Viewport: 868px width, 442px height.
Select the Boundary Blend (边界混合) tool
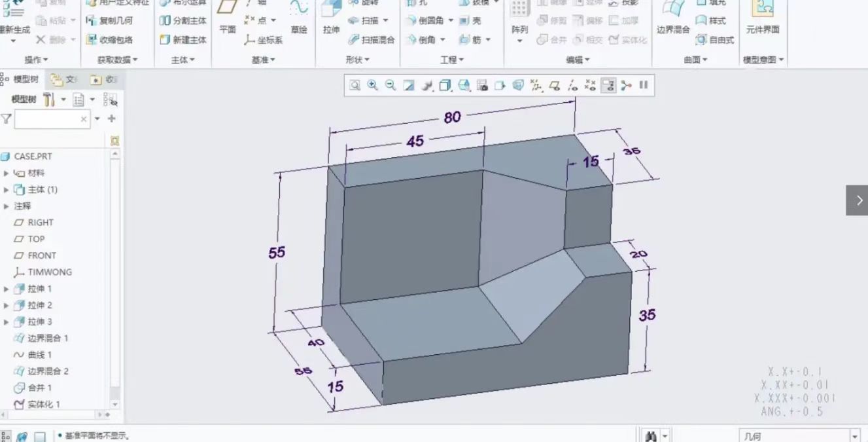pos(673,20)
